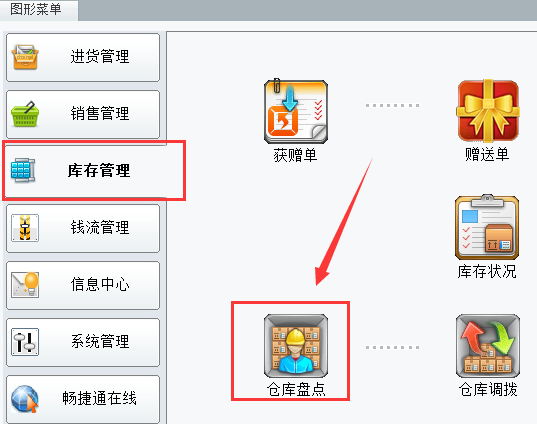Click the 信息中心 lightbulb envelope icon
537x424 pixels.
tap(25, 285)
